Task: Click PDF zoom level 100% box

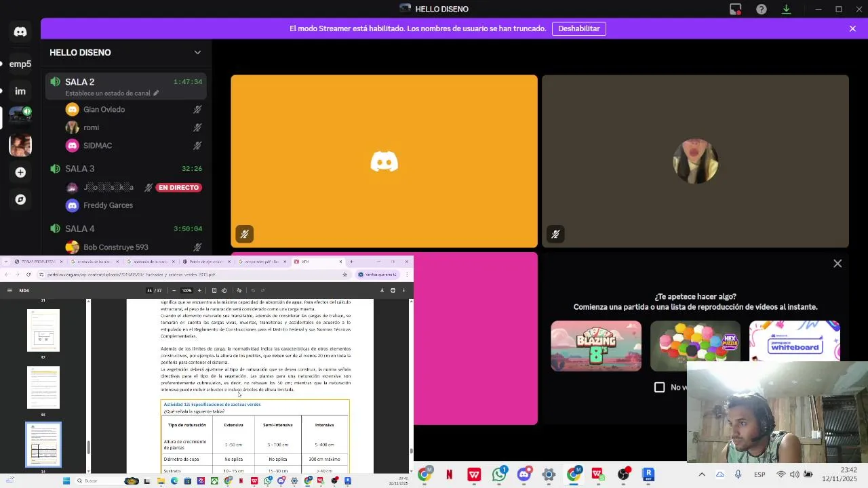Action: 186,290
